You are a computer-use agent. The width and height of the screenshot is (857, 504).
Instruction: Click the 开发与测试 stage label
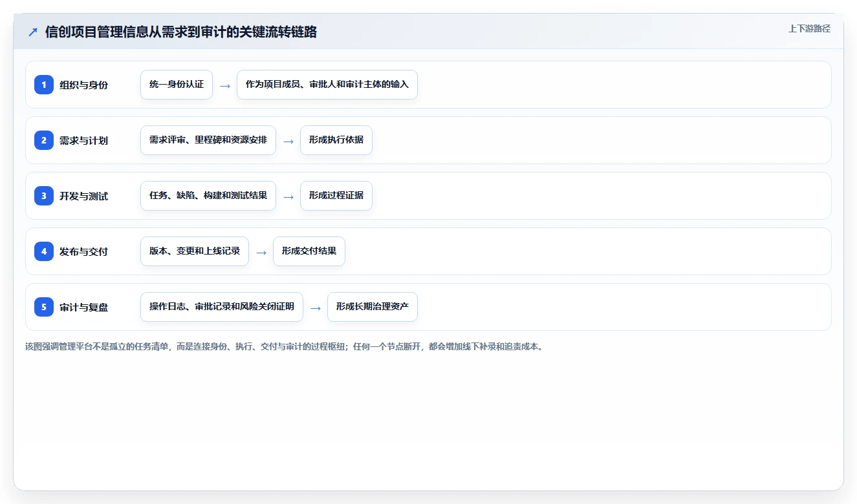(x=83, y=196)
